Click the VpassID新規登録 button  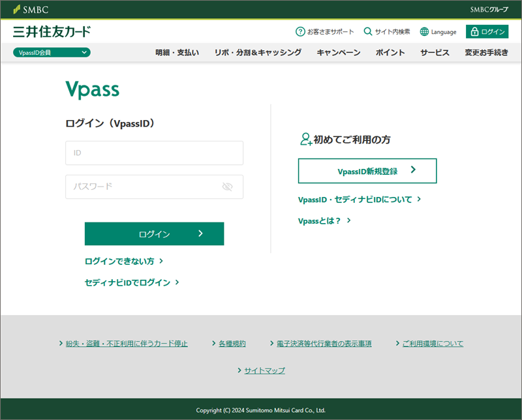(367, 171)
